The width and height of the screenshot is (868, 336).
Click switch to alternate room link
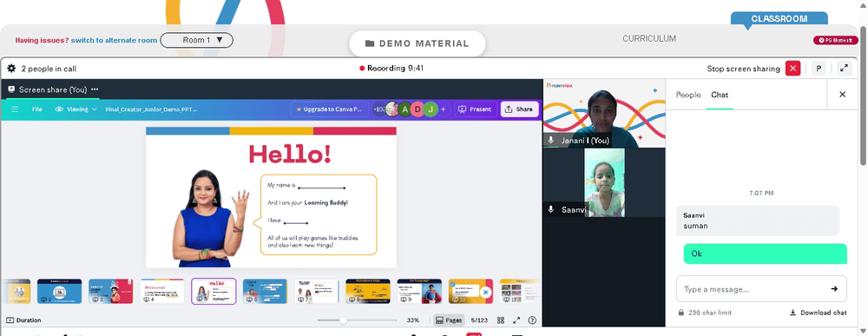pyautogui.click(x=114, y=41)
